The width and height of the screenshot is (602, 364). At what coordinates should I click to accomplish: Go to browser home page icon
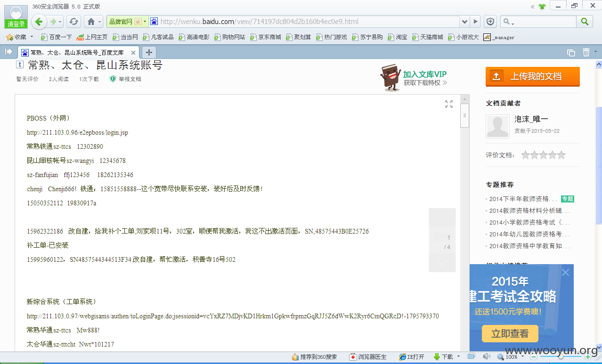(91, 21)
